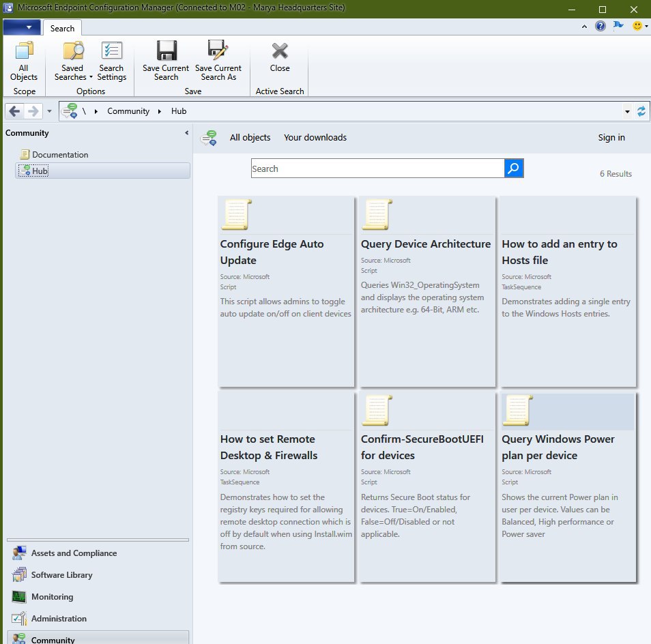The height and width of the screenshot is (644, 651).
Task: Collapse the ribbon with the up chevron
Action: [584, 27]
